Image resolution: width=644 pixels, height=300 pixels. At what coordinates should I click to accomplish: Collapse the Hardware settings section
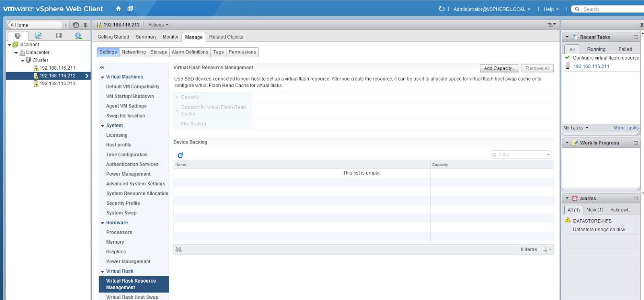(103, 223)
